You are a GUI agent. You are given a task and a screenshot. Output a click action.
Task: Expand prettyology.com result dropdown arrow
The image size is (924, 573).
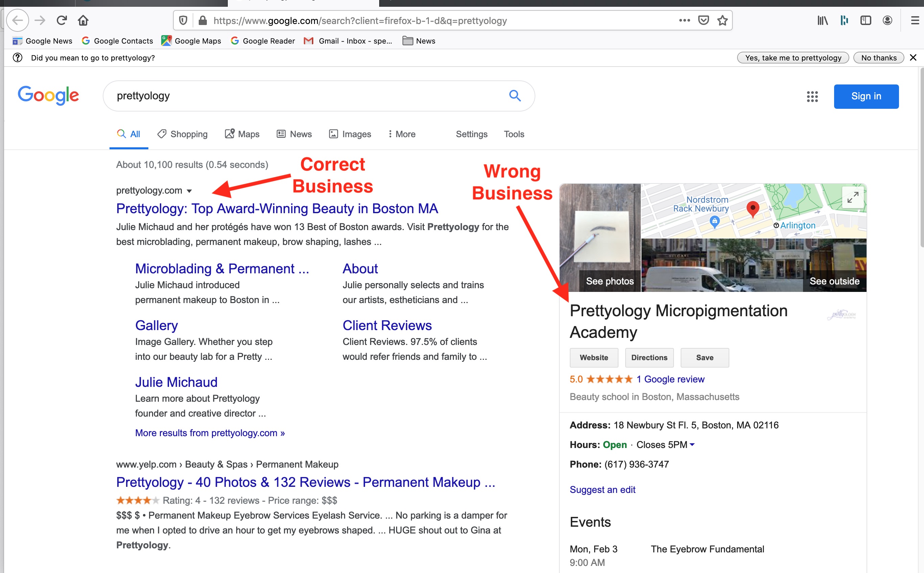pos(190,191)
